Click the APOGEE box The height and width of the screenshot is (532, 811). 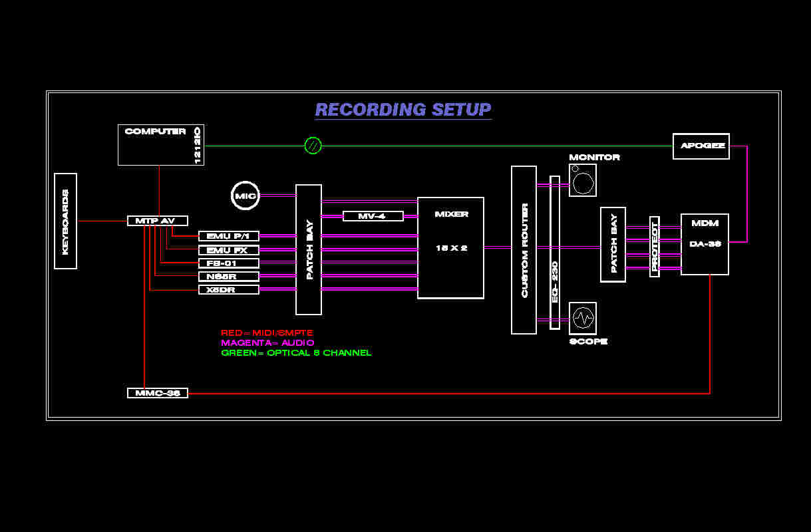point(701,146)
